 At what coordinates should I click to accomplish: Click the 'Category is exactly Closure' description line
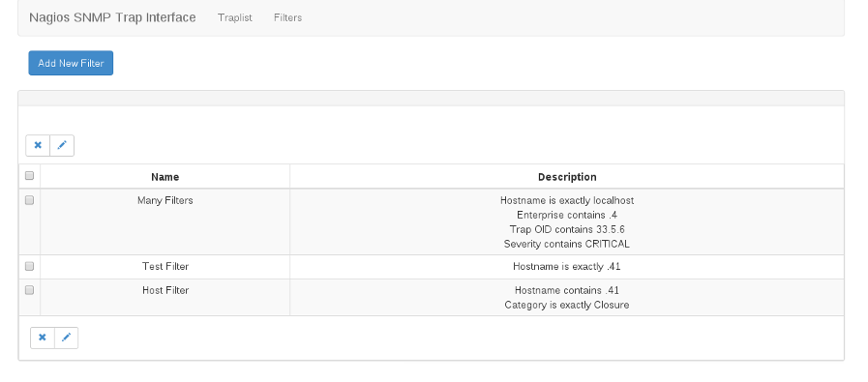tap(567, 305)
